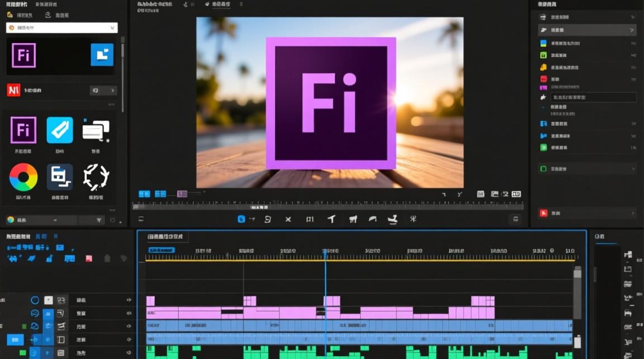Viewport: 644px width, 359px height.
Task: Select the red icon row in the right panel's upper list
Action: click(x=587, y=79)
